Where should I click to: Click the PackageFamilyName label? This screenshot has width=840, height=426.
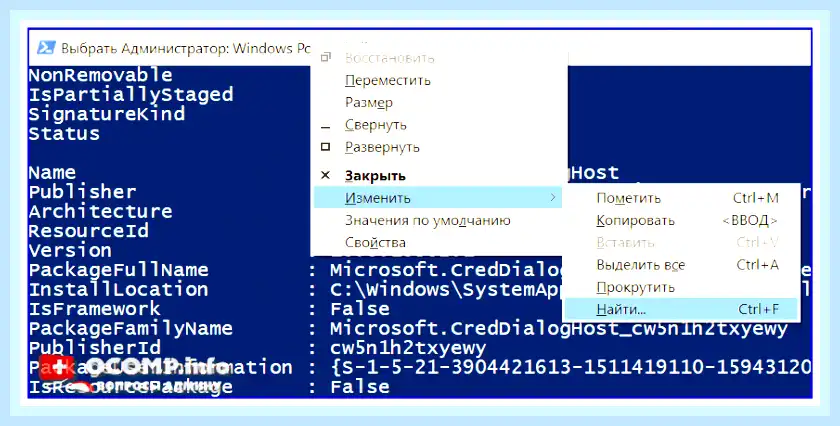point(131,328)
